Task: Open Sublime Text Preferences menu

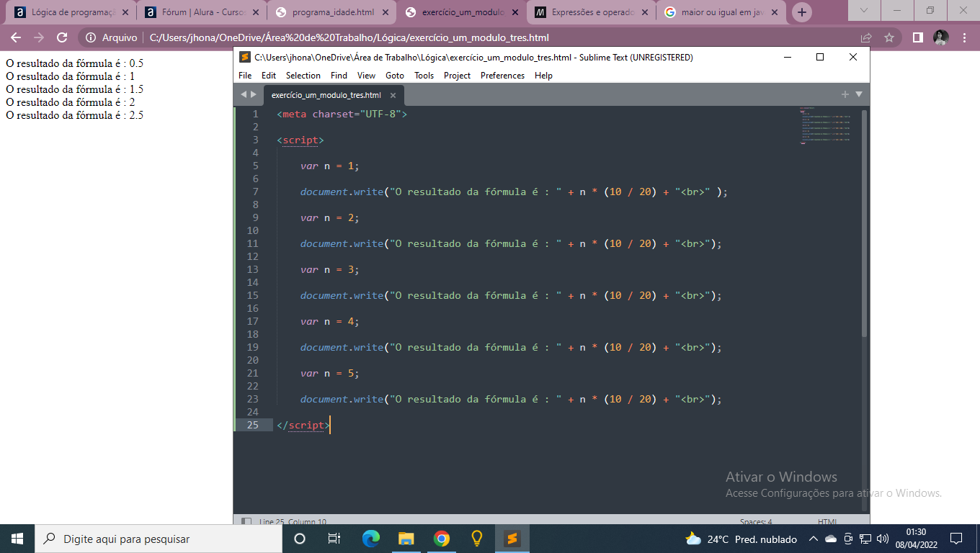Action: click(503, 76)
